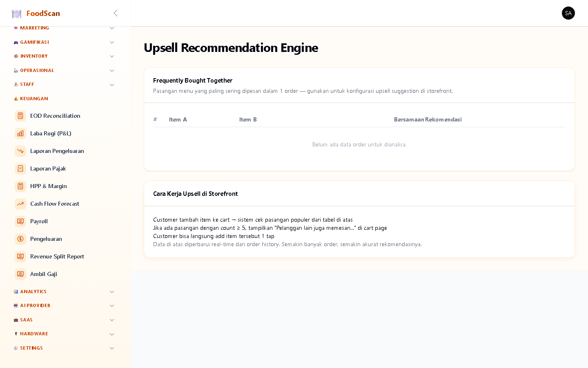Viewport: 588px width, 368px height.
Task: Open EOD Reconciliation page
Action: click(65, 116)
